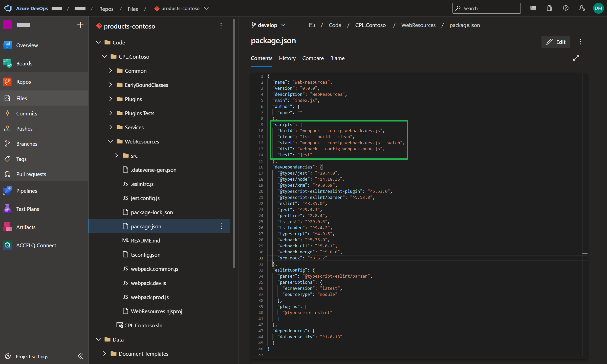The width and height of the screenshot is (607, 364).
Task: Open Project settings link
Action: point(32,356)
